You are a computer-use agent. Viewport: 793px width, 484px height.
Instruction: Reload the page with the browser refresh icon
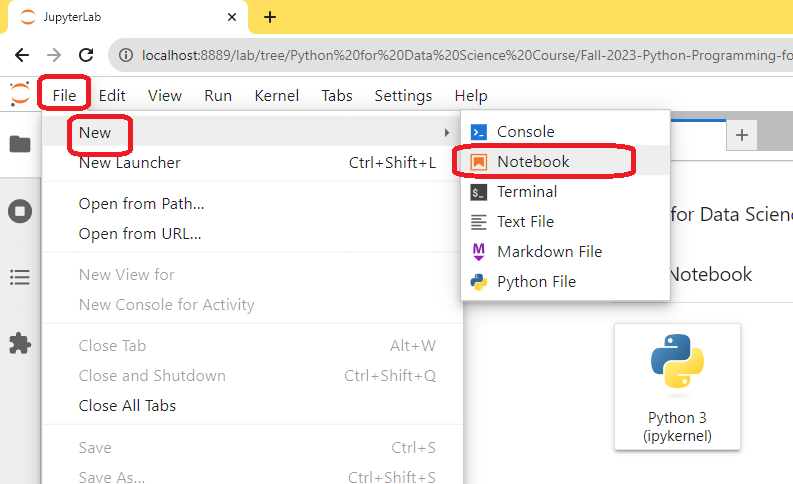(x=86, y=55)
